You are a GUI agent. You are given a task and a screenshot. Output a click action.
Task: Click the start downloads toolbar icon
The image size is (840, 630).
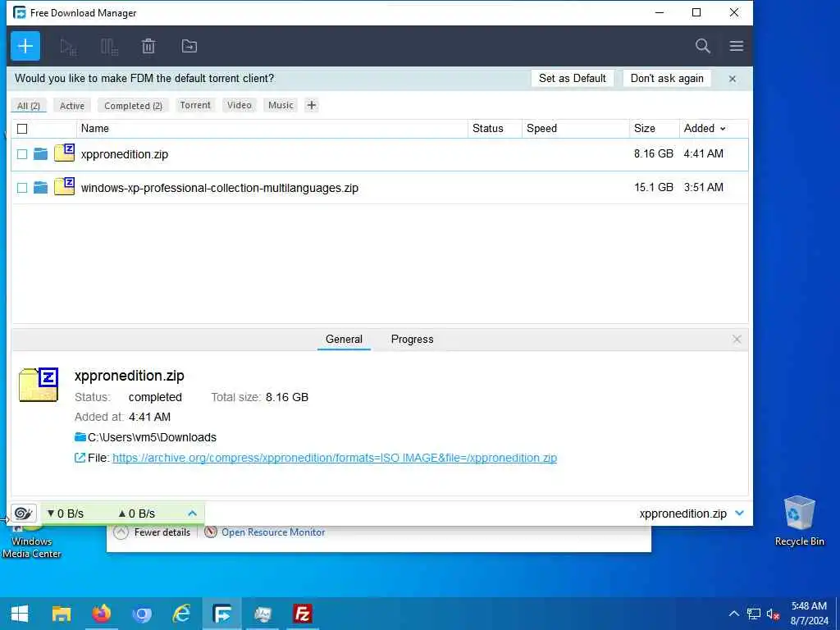coord(68,47)
